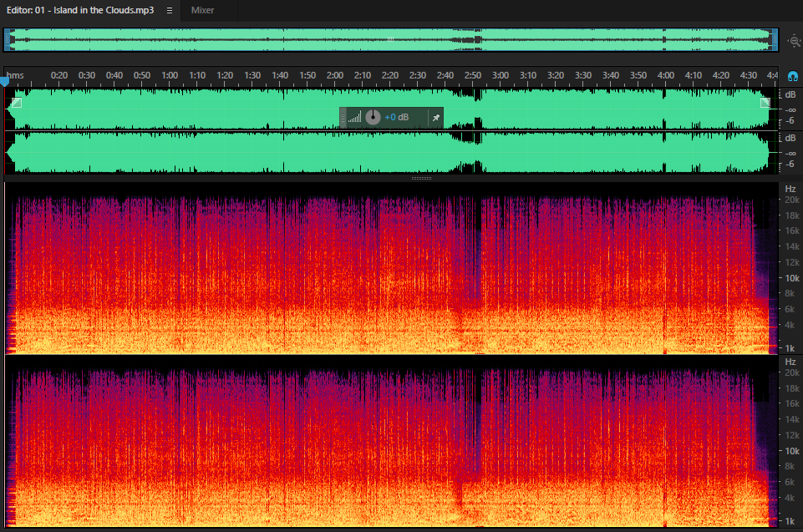Click 0:20 on the time ruler
Viewport: 803px width, 532px height.
click(x=59, y=75)
